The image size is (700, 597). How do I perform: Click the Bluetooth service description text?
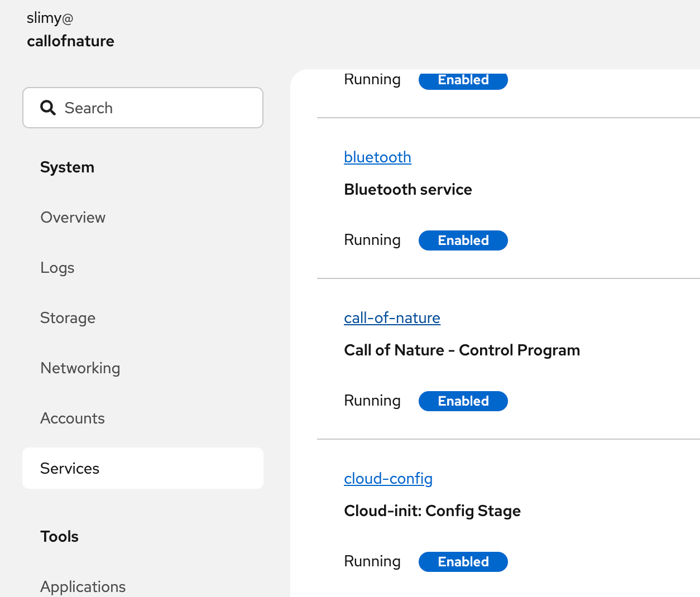coord(407,190)
